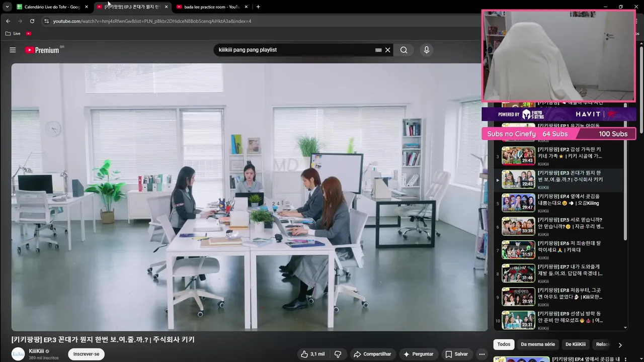Open KiiiKiii channel name link
The image size is (644, 362).
[x=36, y=351]
